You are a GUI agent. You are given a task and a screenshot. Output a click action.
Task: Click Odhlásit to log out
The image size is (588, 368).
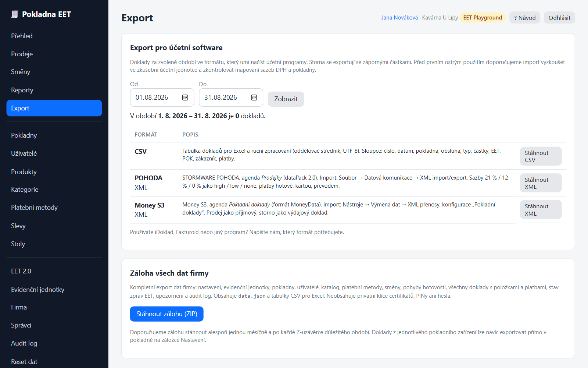tap(559, 18)
